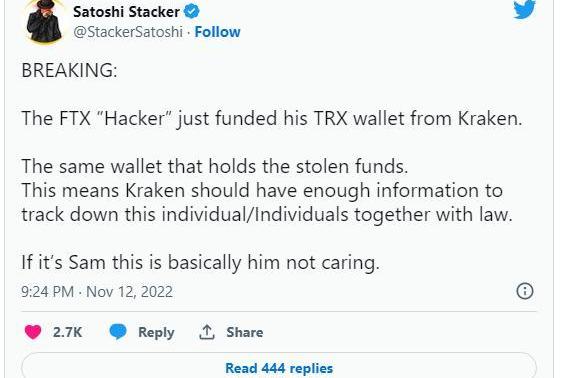Click the Twitter bird logo icon
571x378 pixels.
click(x=524, y=9)
